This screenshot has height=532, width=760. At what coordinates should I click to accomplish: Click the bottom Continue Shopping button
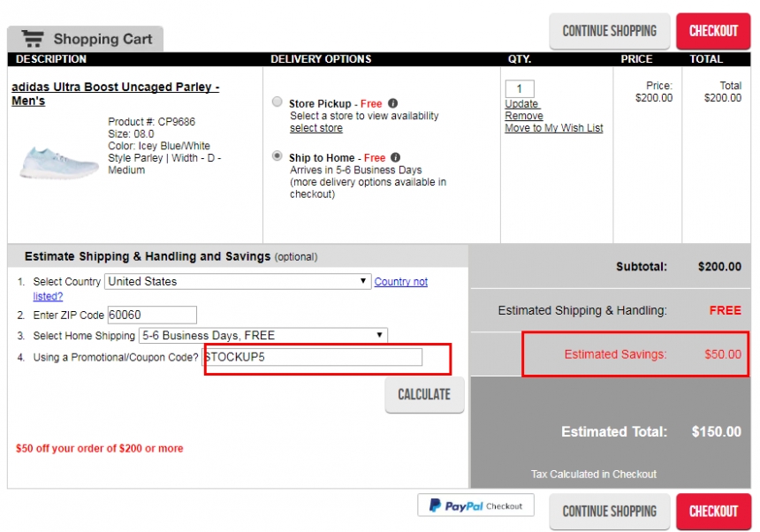click(x=609, y=511)
